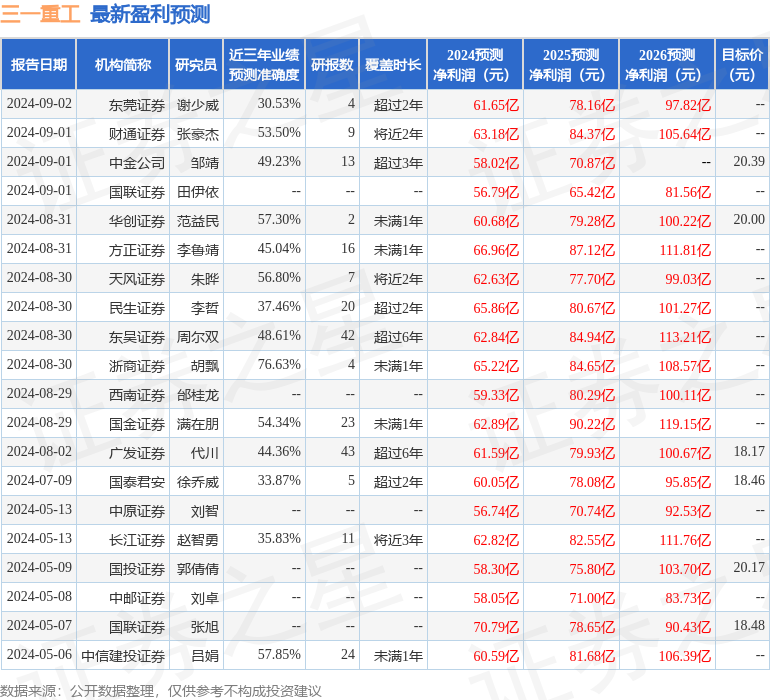Click target price 18.17
Image resolution: width=770 pixels, height=700 pixels.
749,451
